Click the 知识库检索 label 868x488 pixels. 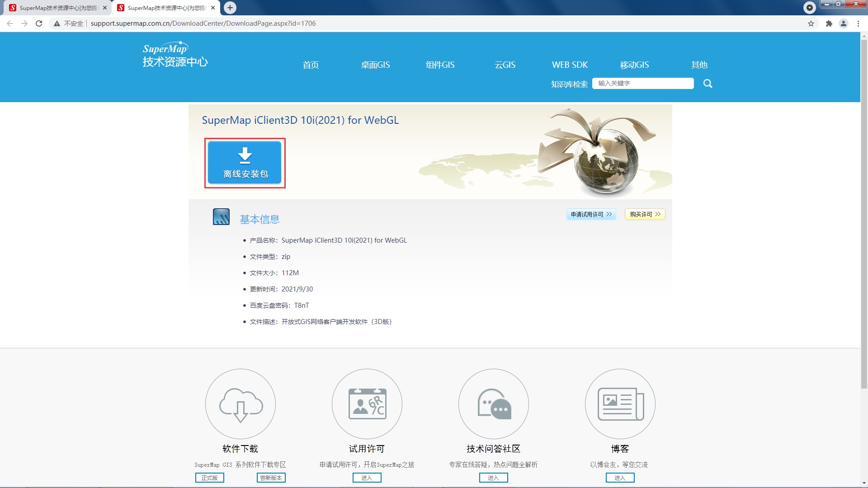click(569, 84)
